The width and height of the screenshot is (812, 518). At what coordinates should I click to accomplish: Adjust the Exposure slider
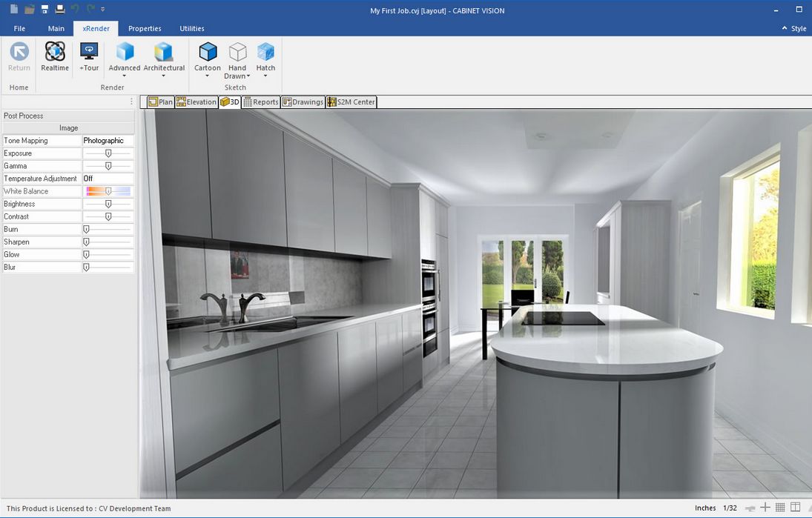[108, 153]
